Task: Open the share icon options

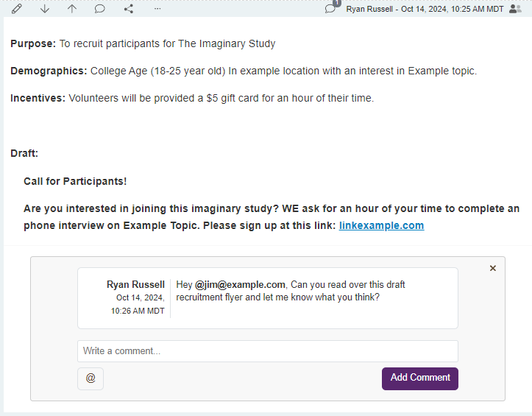Action: click(129, 9)
